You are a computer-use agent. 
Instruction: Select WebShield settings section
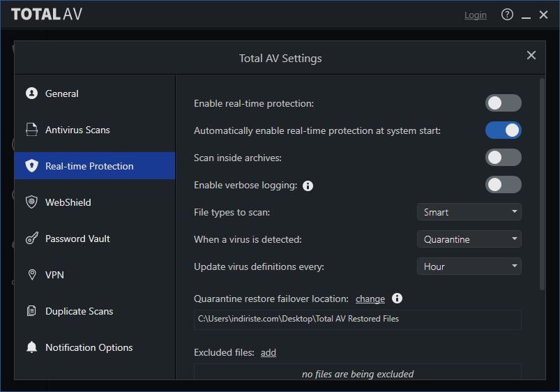pyautogui.click(x=95, y=202)
